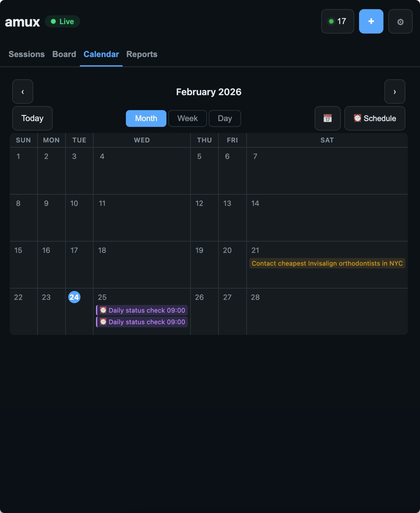420x513 pixels.
Task: Open the Invisalign orthodontists event on the 21st
Action: click(x=327, y=263)
